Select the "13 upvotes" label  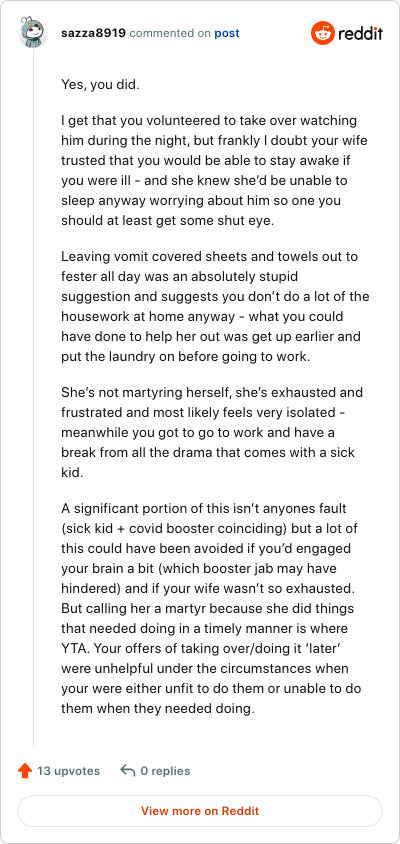coord(68,771)
